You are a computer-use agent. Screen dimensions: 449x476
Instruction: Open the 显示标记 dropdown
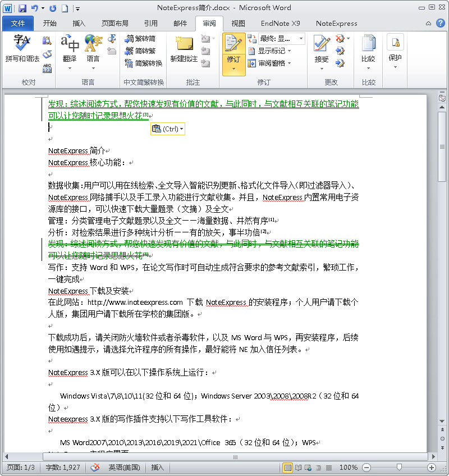coord(269,51)
